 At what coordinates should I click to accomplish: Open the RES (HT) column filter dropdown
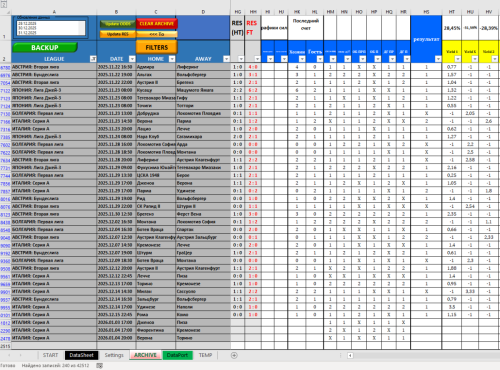point(241,59)
